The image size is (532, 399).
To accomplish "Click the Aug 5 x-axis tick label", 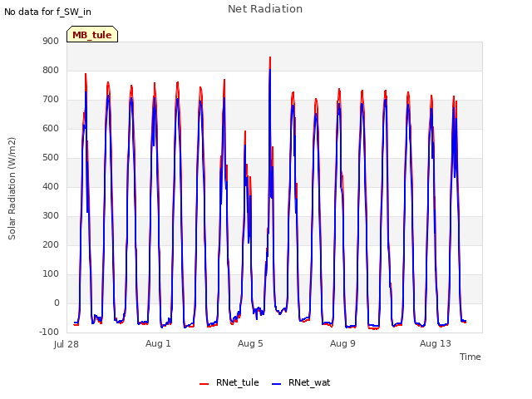I will (x=250, y=343).
